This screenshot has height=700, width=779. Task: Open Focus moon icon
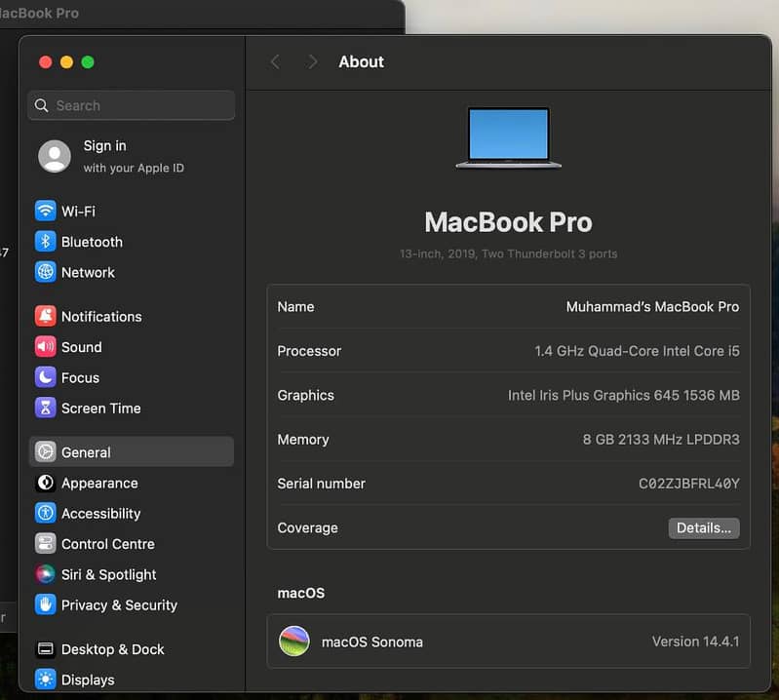[x=45, y=377]
